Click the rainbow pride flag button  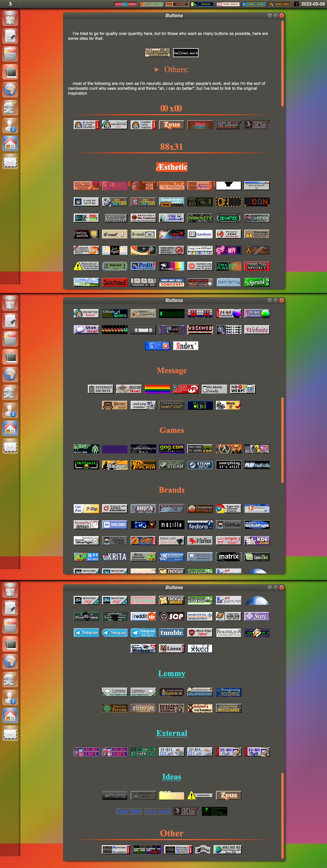[x=157, y=389]
